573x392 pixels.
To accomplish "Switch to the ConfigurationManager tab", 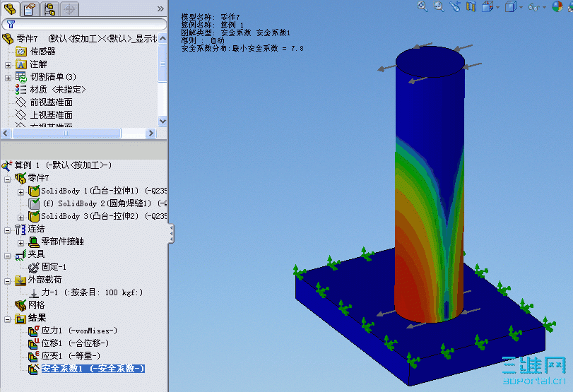I will click(49, 9).
